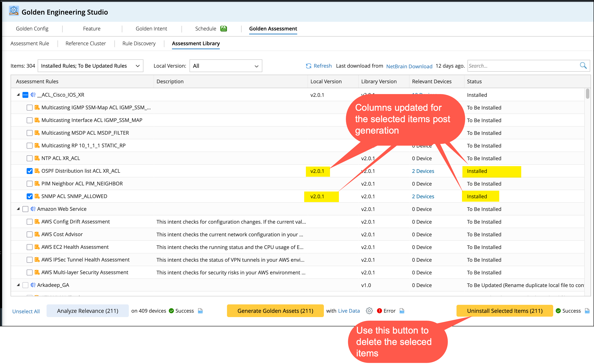Click the table's vertical scrollbar thumb
The height and width of the screenshot is (364, 594).
tap(587, 94)
